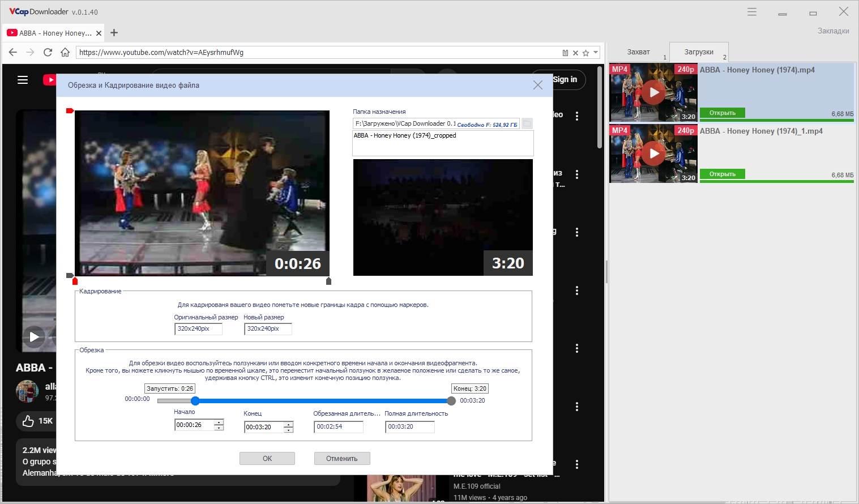Increase the Конец end time
This screenshot has height=504, width=859.
289,424
